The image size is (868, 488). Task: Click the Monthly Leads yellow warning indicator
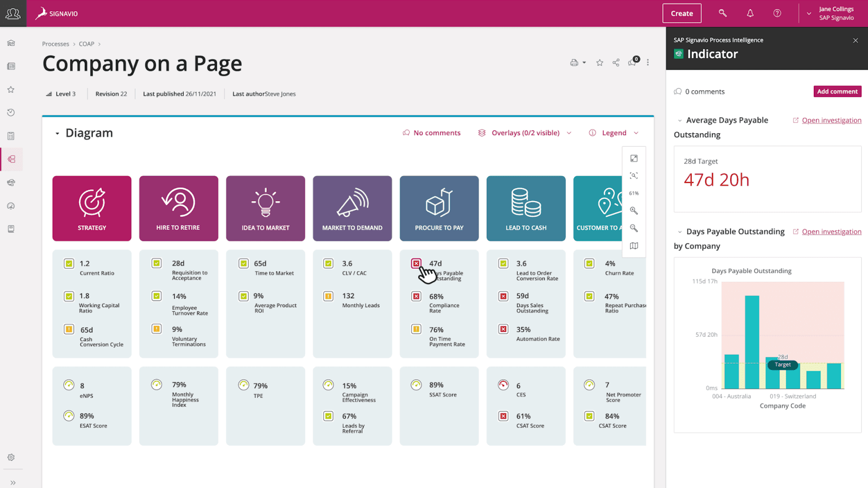(328, 296)
